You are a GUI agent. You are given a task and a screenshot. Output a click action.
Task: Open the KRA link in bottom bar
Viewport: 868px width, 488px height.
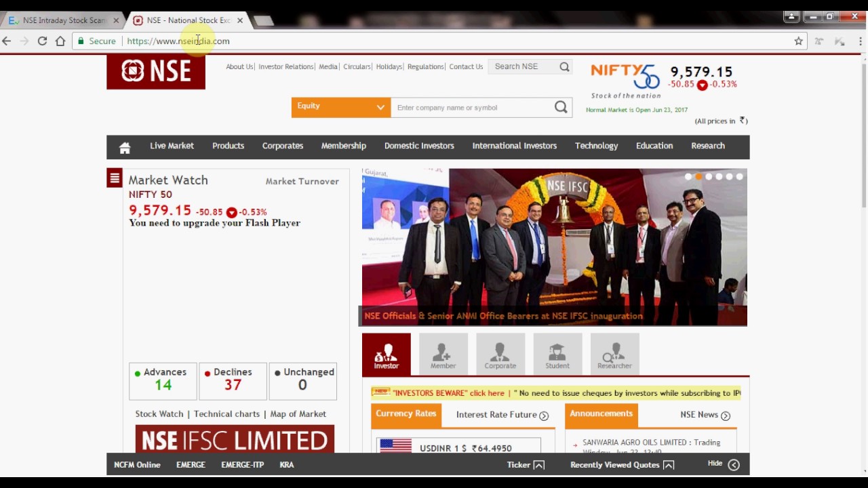287,465
